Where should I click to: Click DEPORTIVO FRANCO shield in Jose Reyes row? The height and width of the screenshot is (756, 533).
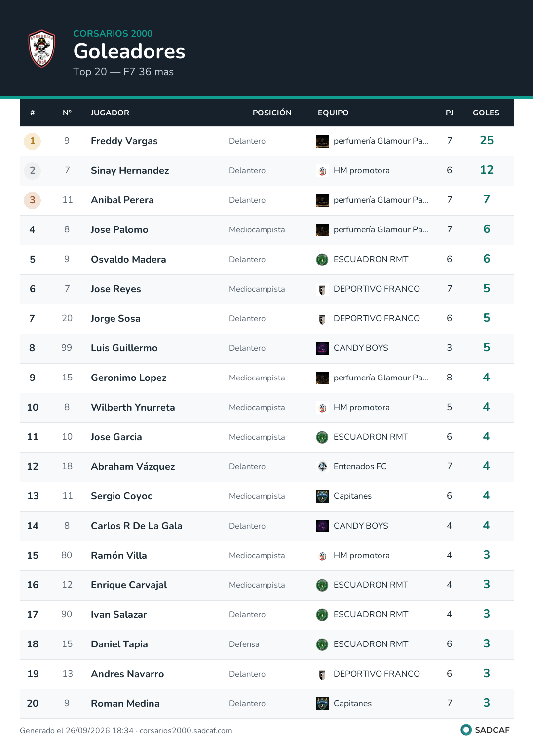coord(322,289)
